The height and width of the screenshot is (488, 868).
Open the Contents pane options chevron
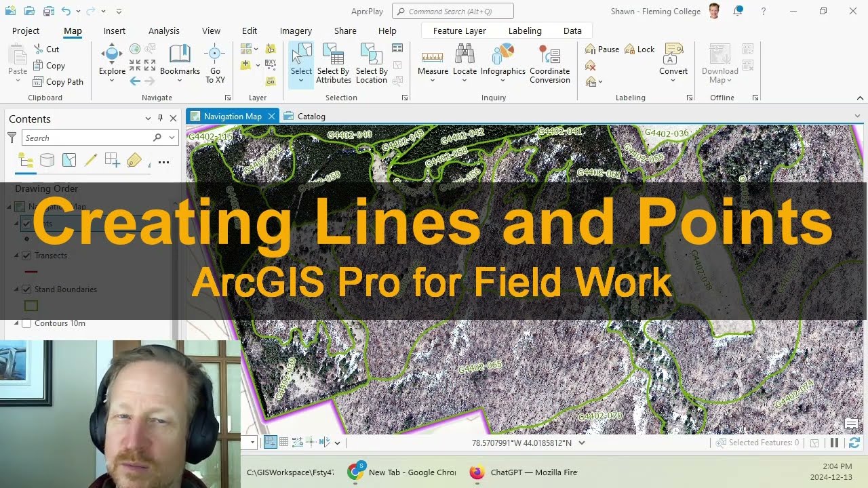148,119
